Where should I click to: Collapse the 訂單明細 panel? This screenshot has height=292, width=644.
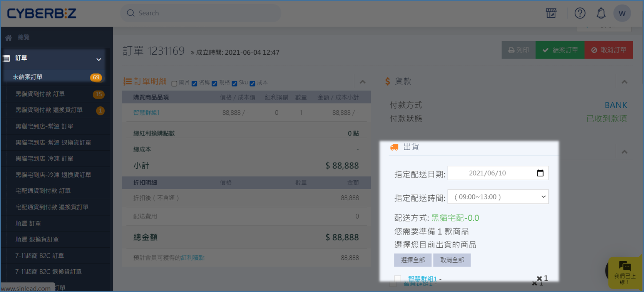[x=363, y=82]
